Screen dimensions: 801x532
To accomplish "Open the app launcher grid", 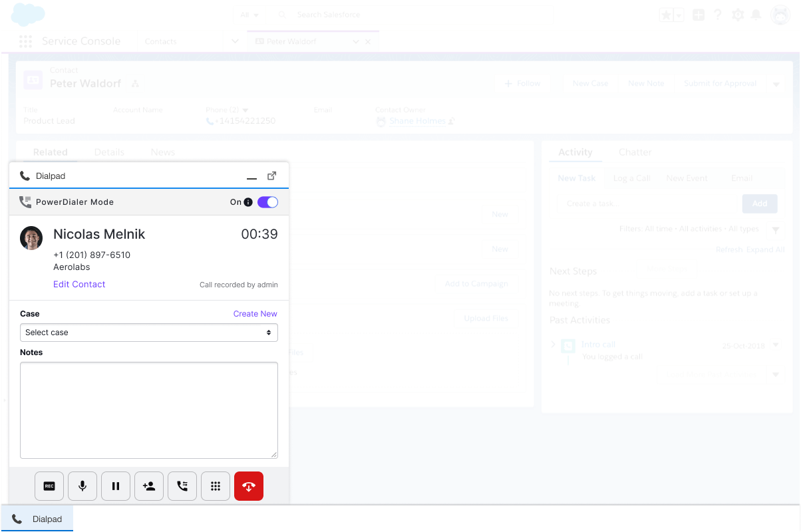I will pyautogui.click(x=25, y=41).
